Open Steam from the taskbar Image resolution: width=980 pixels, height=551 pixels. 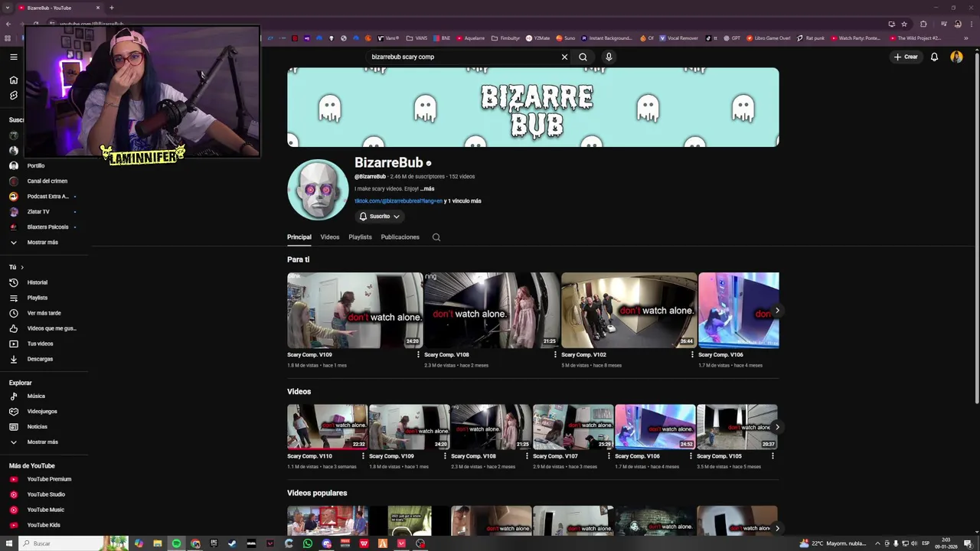pos(232,543)
